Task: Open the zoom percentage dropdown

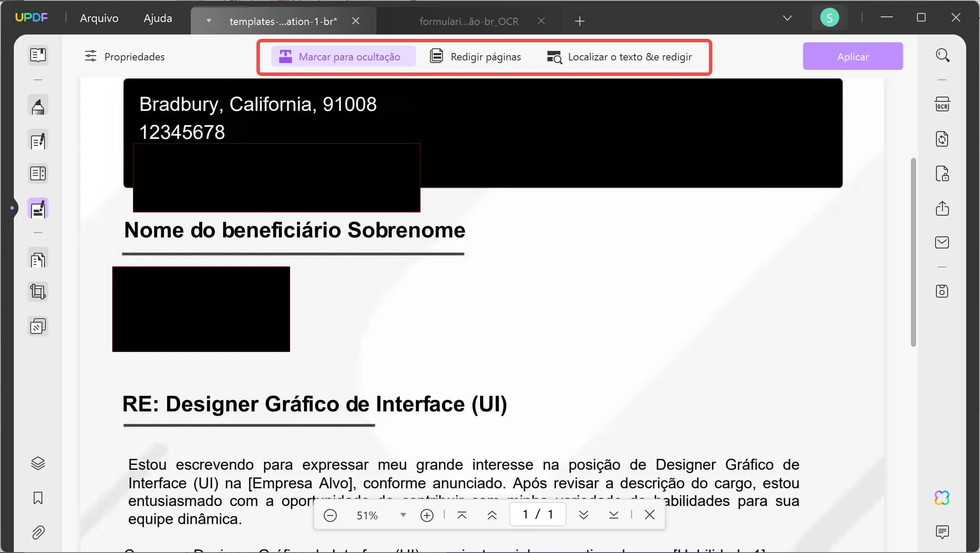Action: click(x=403, y=515)
